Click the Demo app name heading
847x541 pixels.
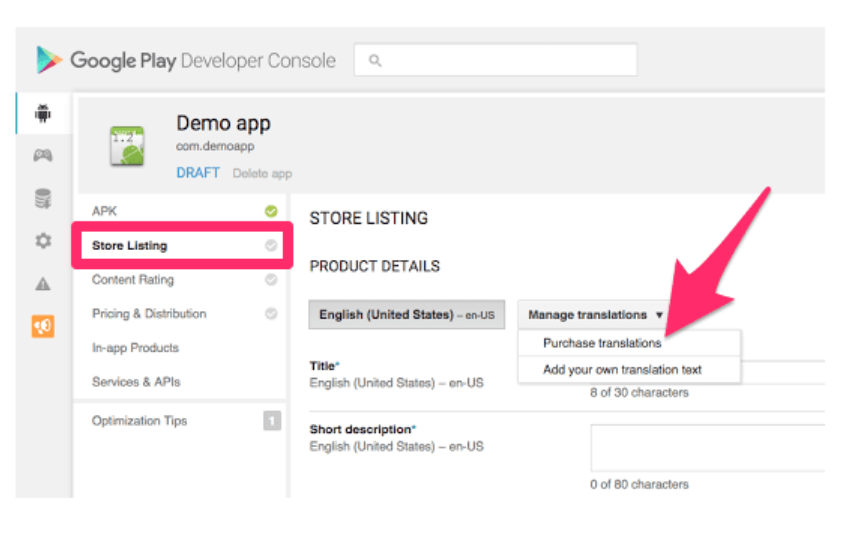(223, 124)
